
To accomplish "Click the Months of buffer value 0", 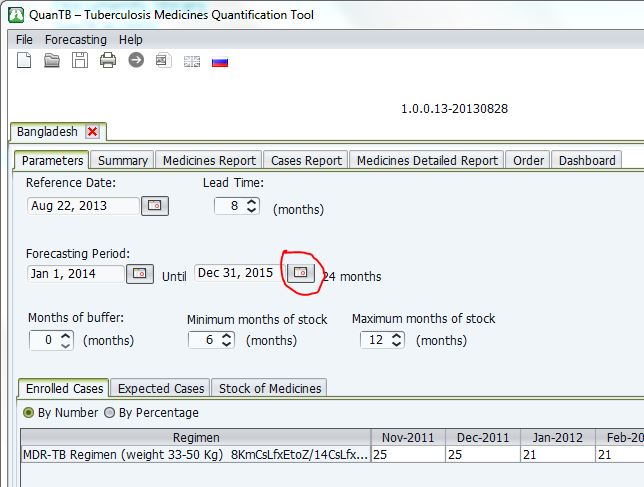I will [45, 340].
